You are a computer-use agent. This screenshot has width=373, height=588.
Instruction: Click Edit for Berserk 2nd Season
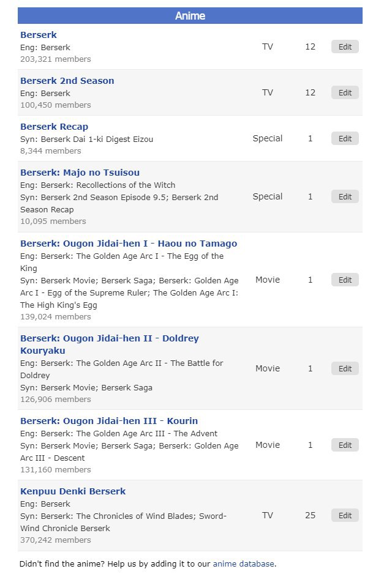(344, 92)
